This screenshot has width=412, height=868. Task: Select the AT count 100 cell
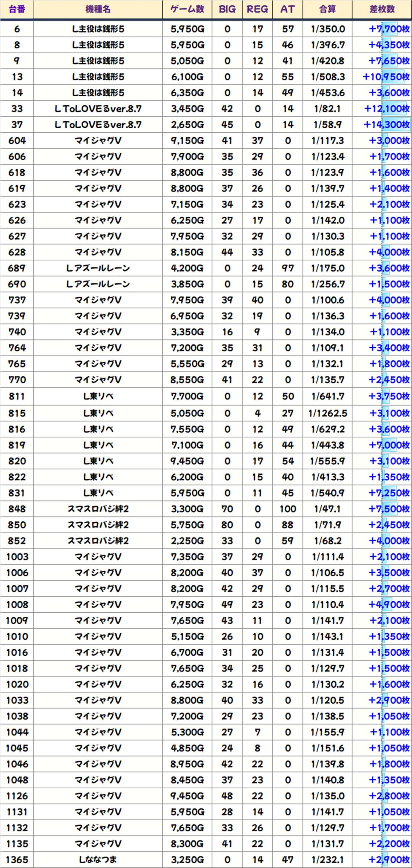tap(287, 509)
